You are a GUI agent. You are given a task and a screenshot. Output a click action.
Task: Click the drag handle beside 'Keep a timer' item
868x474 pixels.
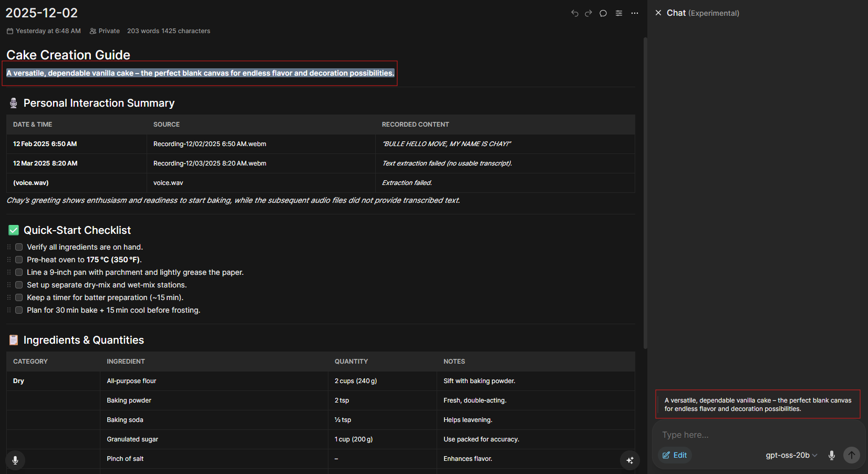pos(9,297)
